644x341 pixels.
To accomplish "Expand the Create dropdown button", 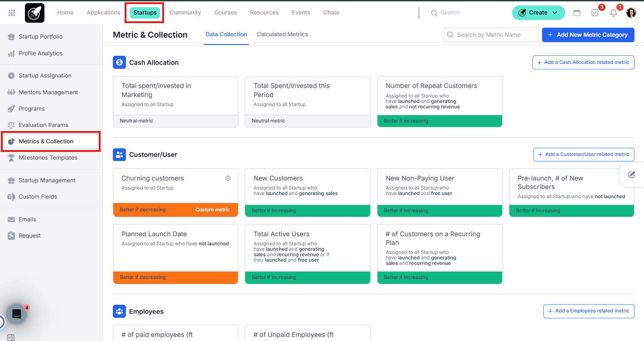I will [538, 13].
